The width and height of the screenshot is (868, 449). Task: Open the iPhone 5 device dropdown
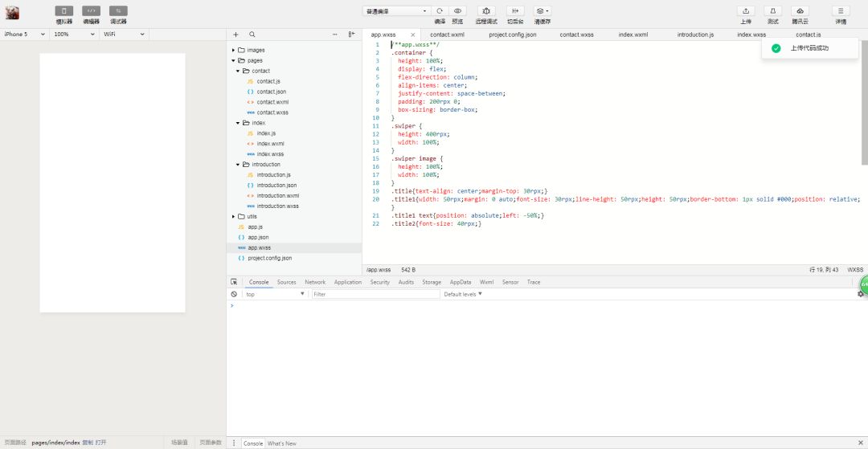[24, 35]
